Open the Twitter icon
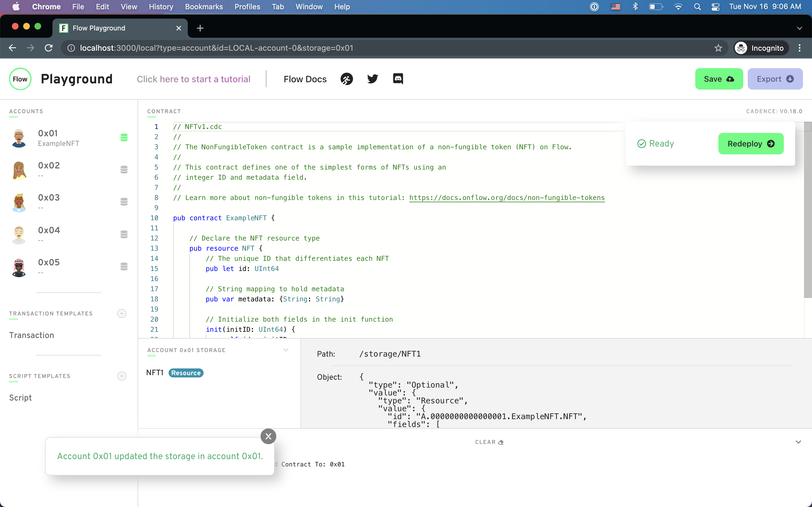The height and width of the screenshot is (507, 812). click(x=372, y=79)
